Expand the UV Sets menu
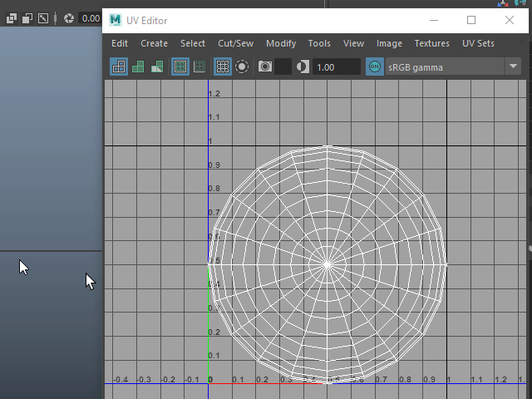The height and width of the screenshot is (399, 532). tap(478, 43)
